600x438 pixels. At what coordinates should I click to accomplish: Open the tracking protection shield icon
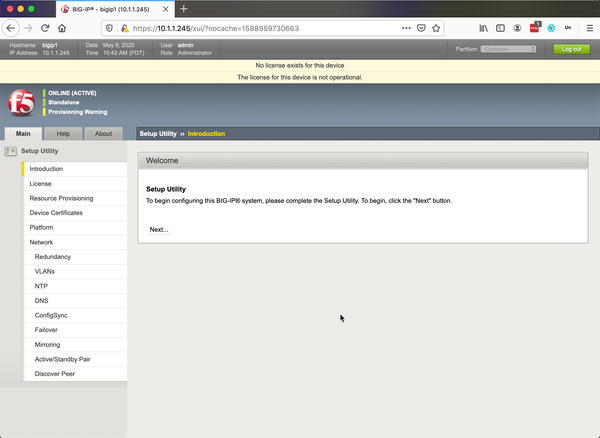click(109, 28)
